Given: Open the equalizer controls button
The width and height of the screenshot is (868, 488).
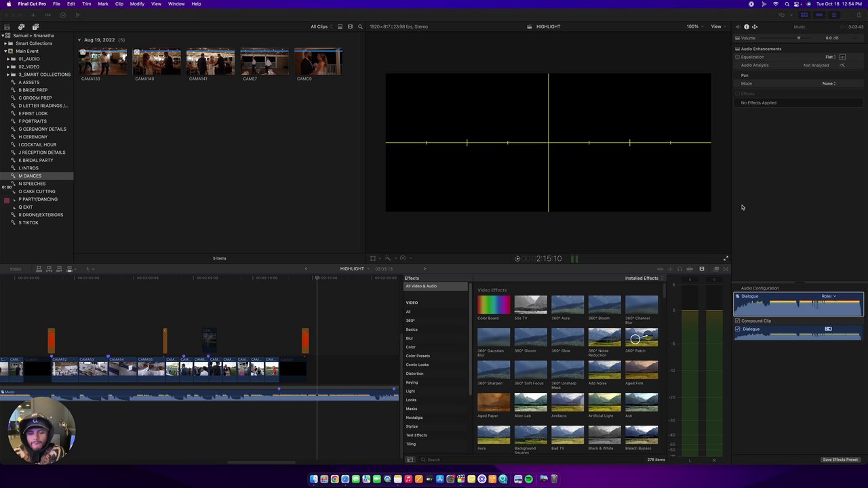Looking at the screenshot, I should pos(842,57).
